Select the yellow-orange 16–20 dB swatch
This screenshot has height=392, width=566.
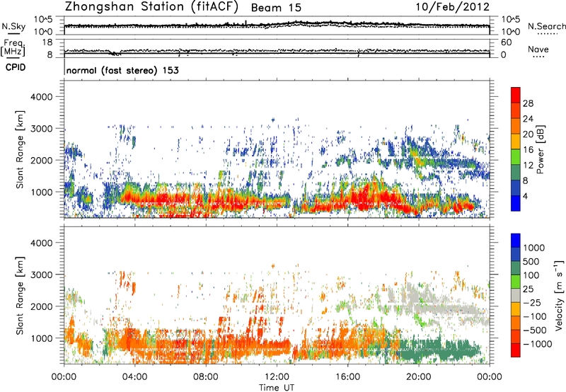pyautogui.click(x=516, y=142)
